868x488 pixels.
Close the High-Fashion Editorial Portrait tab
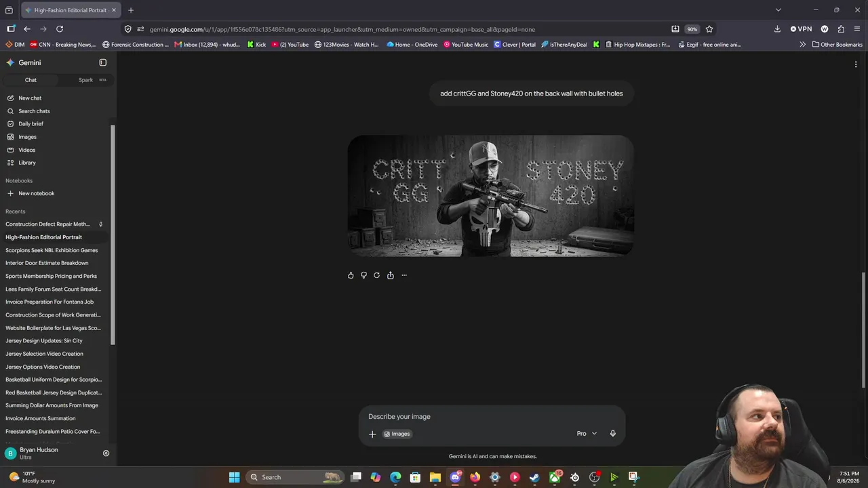114,10
